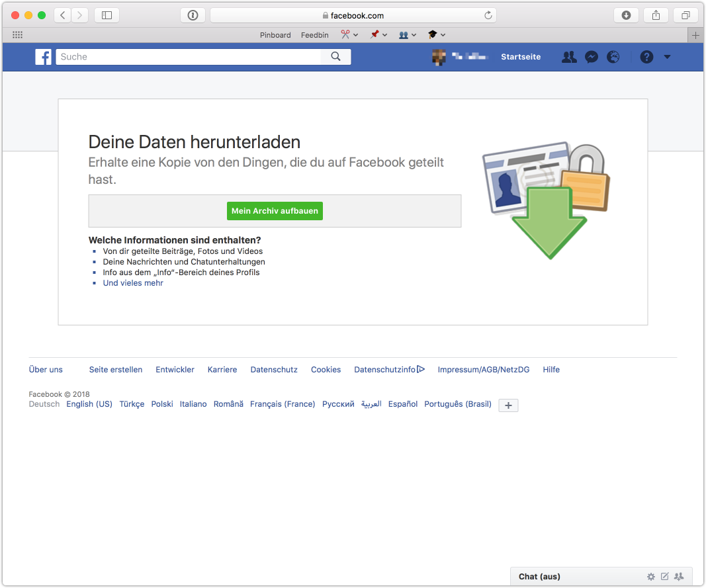Viewport: 706px width, 588px height.
Task: Open the Pinboard bookmark
Action: pos(275,35)
